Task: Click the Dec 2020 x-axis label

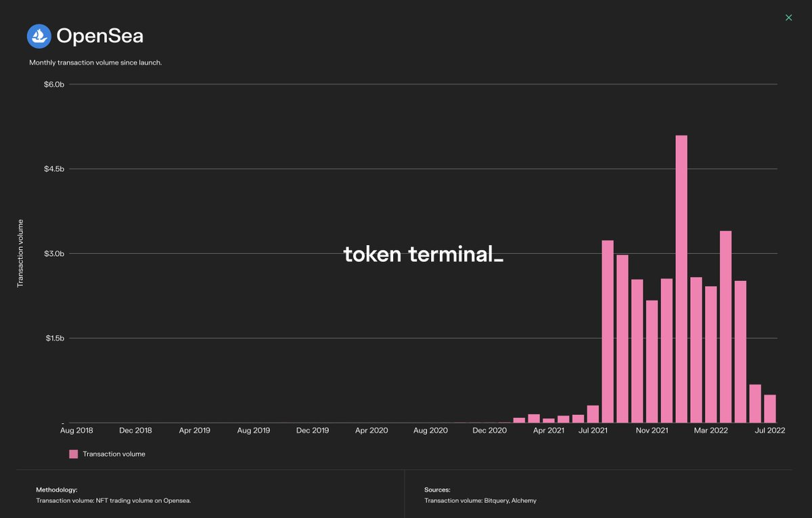Action: [489, 430]
